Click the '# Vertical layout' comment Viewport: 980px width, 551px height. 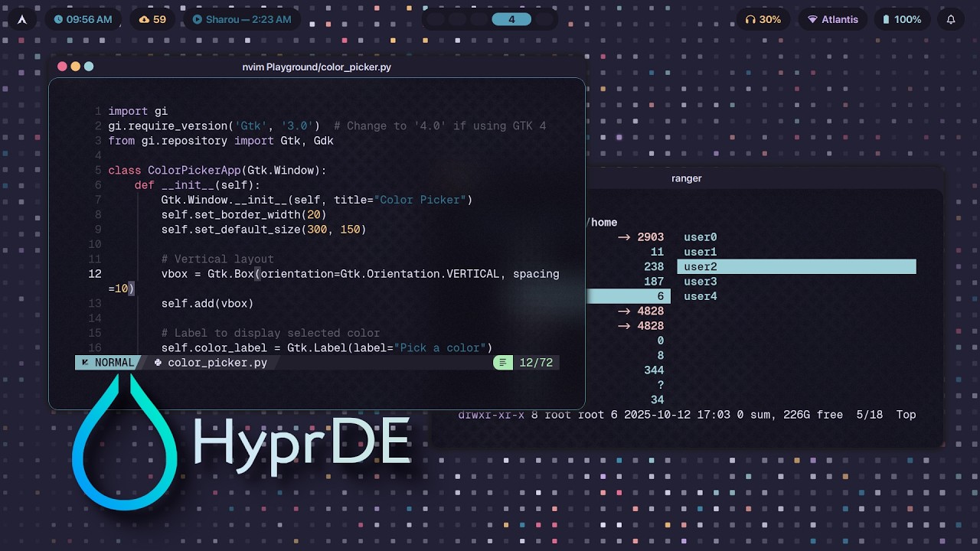click(217, 259)
